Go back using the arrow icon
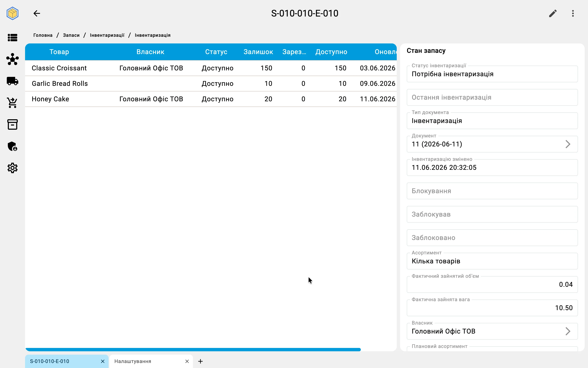The width and height of the screenshot is (588, 368). tap(37, 13)
